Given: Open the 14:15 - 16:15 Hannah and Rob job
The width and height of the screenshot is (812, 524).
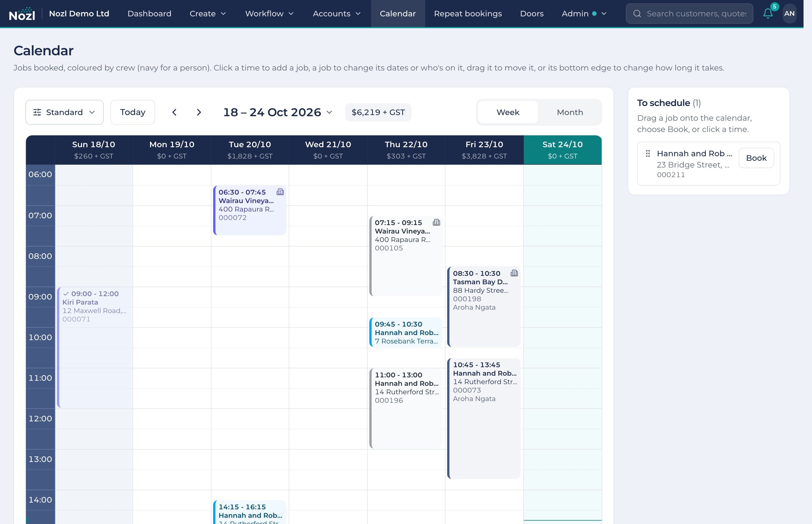Looking at the screenshot, I should (250, 512).
